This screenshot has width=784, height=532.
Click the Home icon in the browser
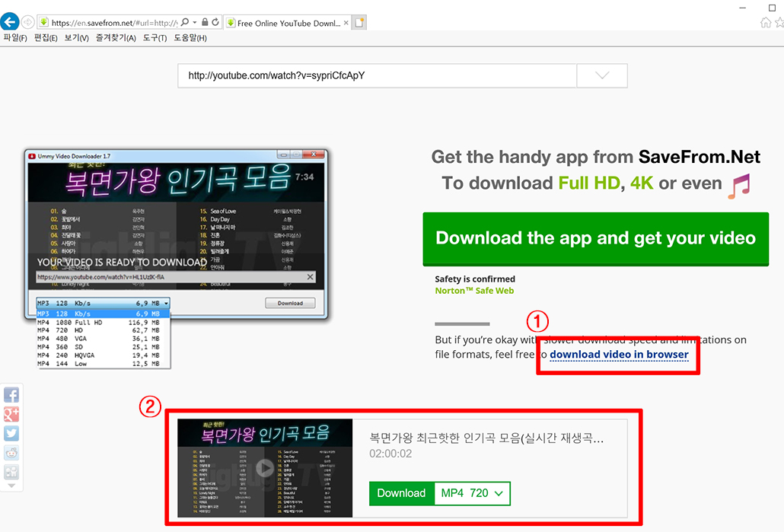[766, 23]
